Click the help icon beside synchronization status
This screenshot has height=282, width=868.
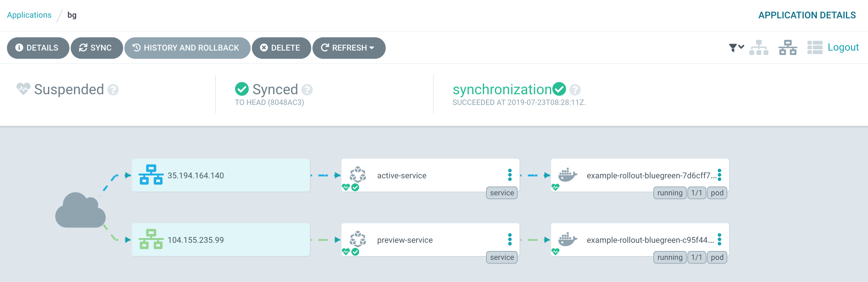[575, 90]
